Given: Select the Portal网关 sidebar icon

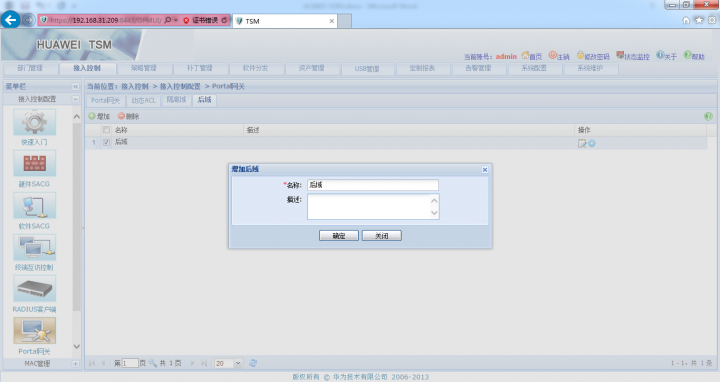Looking at the screenshot, I should click(x=34, y=331).
